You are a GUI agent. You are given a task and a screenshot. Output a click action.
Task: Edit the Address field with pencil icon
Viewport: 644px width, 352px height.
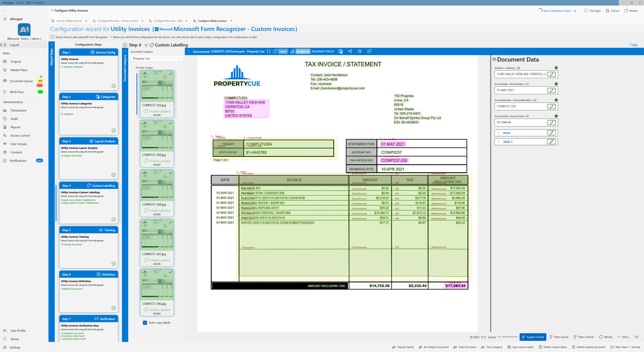[551, 74]
